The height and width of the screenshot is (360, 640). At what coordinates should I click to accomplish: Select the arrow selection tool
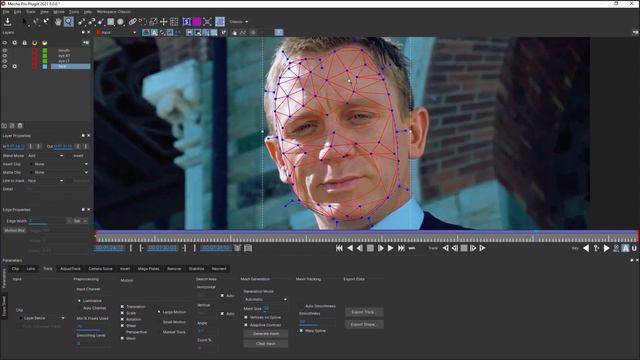(x=25, y=22)
